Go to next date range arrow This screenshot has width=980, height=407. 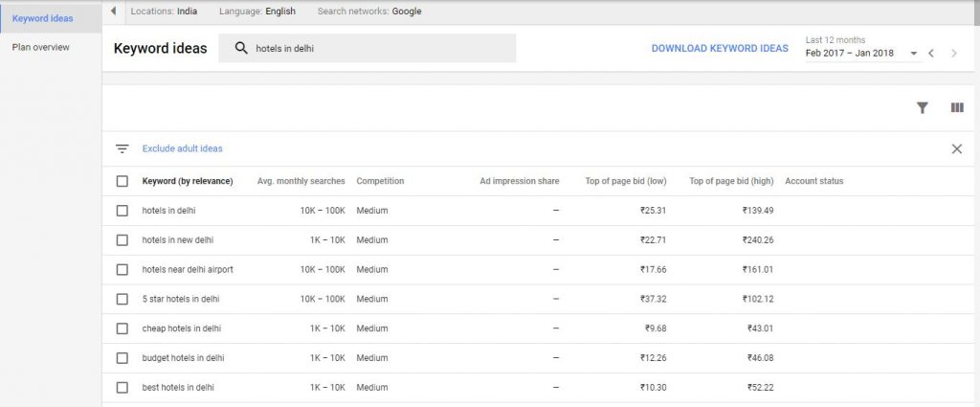click(x=954, y=53)
